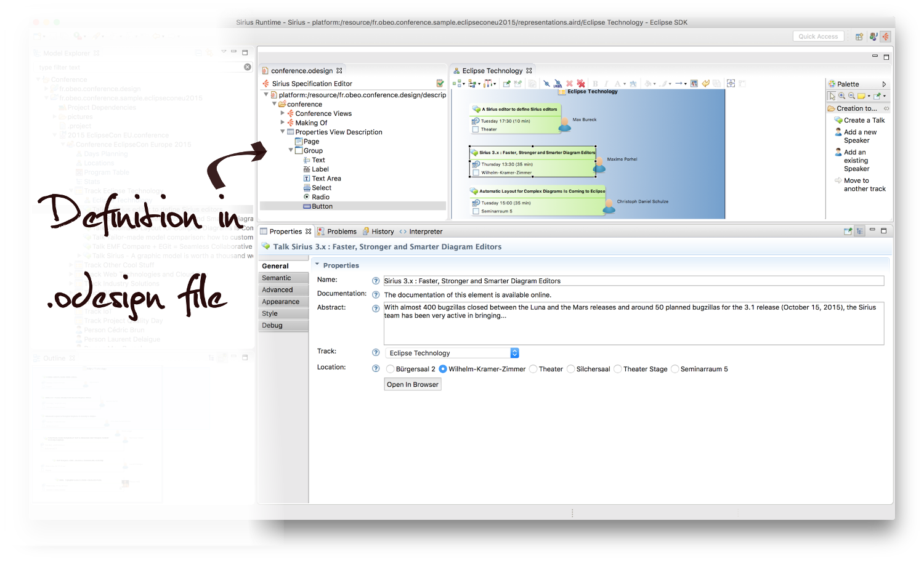Switch to the Eclipse Technology diagram tab

pos(492,71)
